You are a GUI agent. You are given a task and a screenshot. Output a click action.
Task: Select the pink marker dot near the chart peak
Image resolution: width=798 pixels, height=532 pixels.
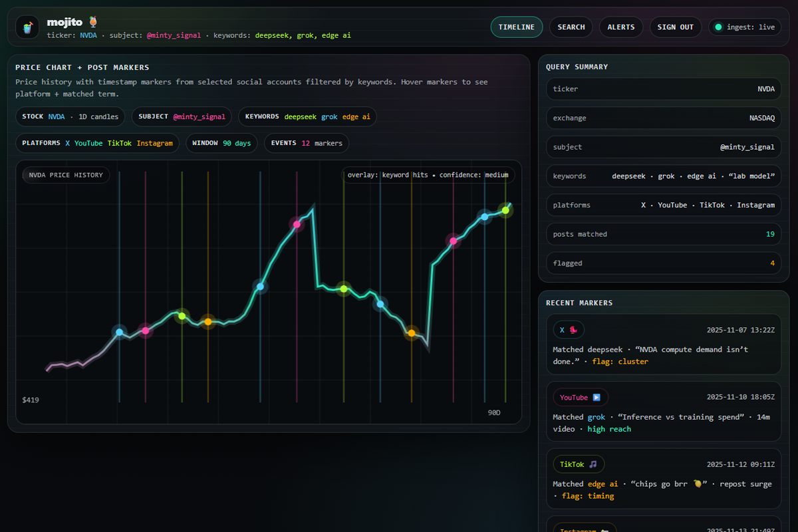[296, 225]
